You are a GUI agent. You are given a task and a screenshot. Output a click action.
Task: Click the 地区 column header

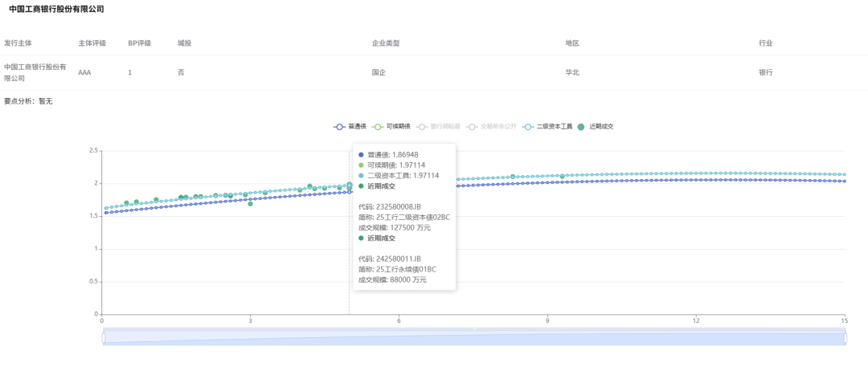click(572, 43)
